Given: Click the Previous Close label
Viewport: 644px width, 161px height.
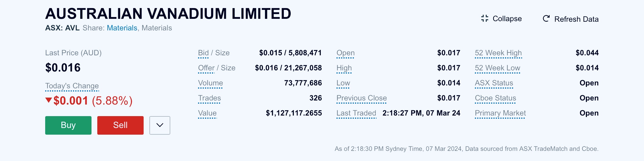Looking at the screenshot, I should pos(362,98).
